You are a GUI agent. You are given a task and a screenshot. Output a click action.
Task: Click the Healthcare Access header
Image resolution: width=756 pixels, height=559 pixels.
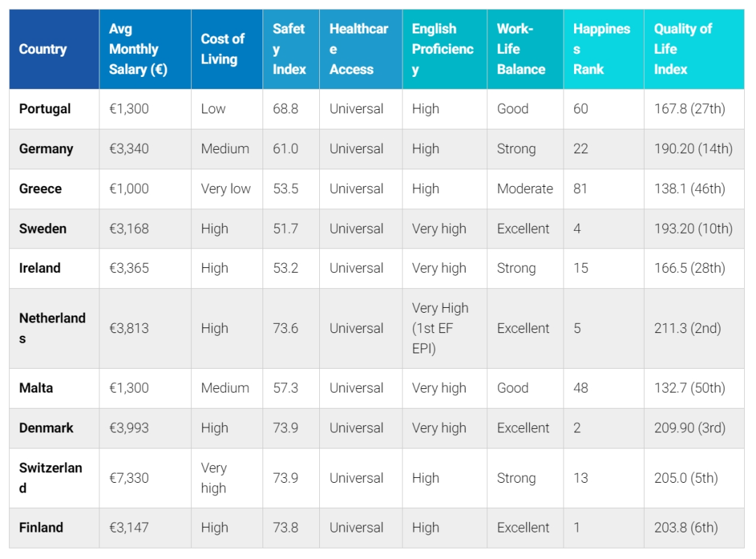[x=361, y=49]
